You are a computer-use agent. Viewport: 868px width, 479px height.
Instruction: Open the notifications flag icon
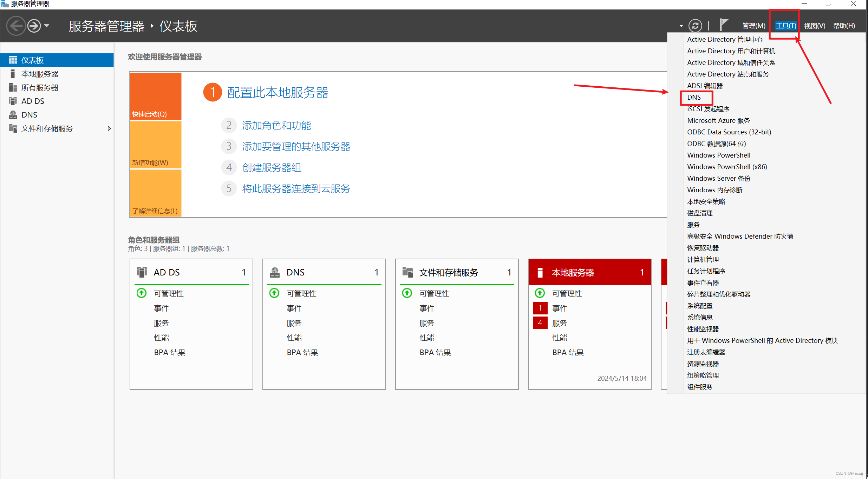click(x=723, y=25)
